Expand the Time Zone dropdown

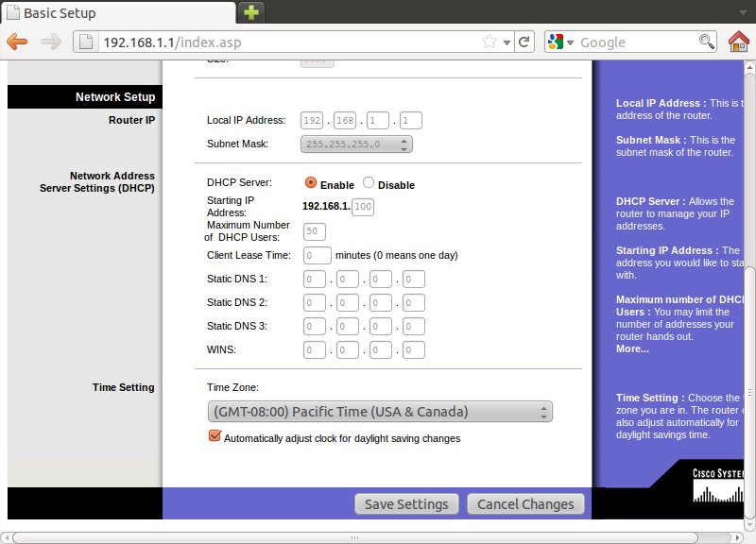coord(379,412)
